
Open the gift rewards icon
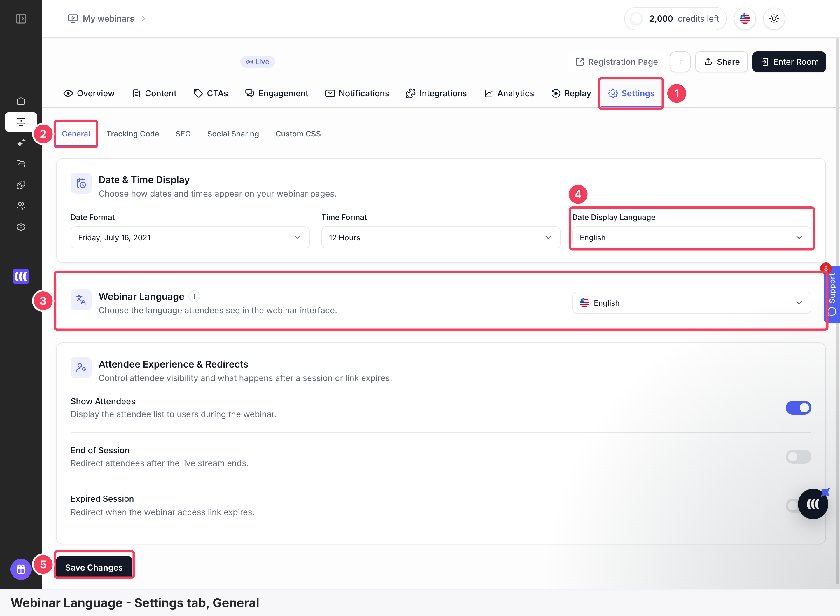tap(21, 569)
